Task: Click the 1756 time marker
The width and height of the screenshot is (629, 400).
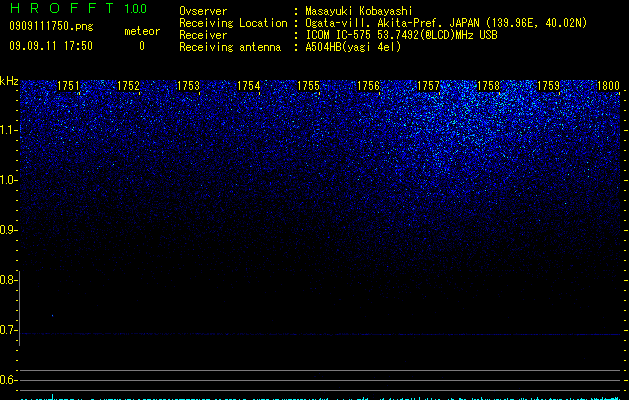Action: 368,86
